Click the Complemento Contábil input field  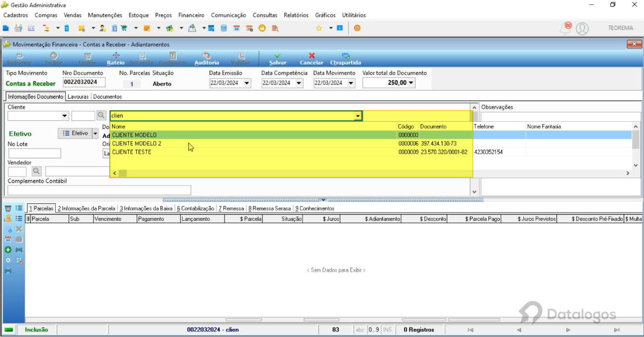pos(100,190)
